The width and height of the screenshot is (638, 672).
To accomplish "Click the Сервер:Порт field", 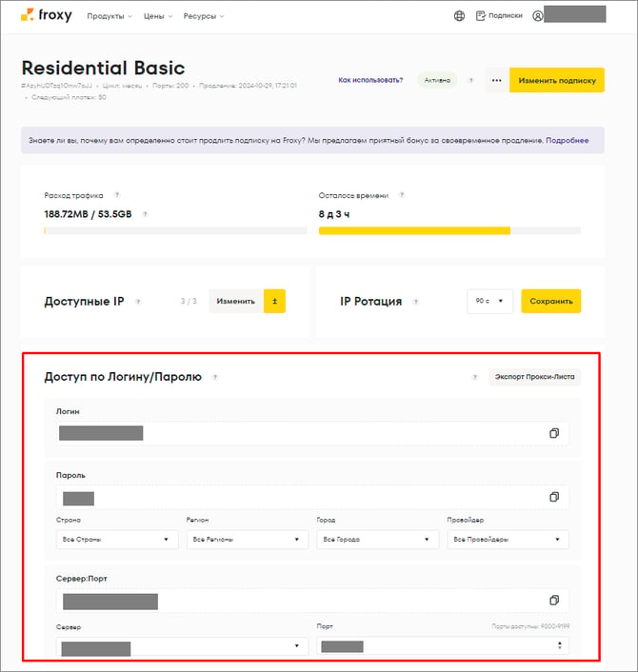I will [312, 601].
